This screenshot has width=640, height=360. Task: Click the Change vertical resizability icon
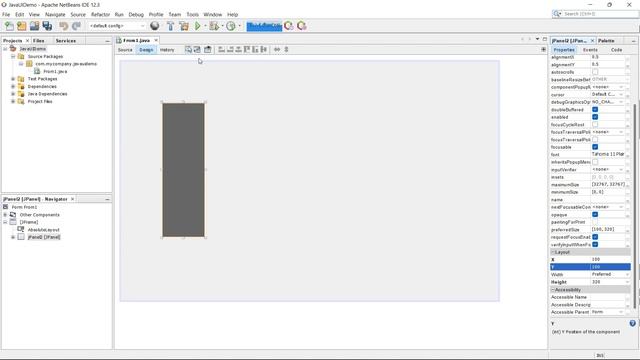(x=286, y=49)
